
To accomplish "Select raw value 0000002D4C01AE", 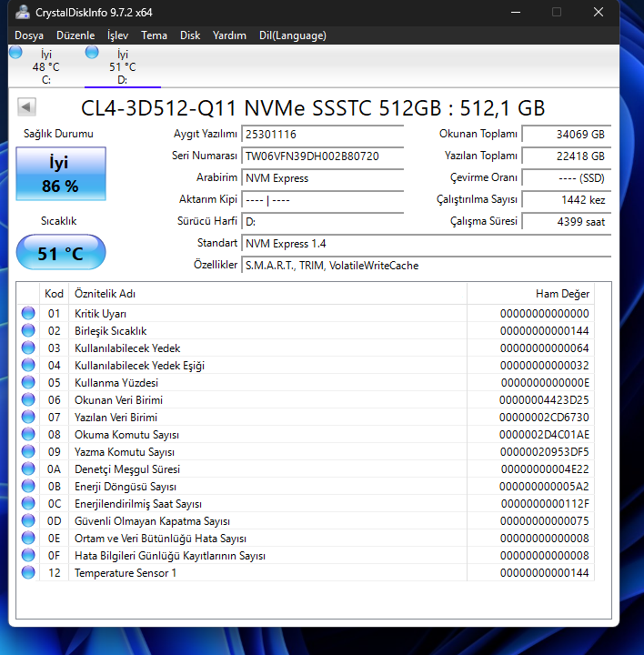I will coord(544,435).
